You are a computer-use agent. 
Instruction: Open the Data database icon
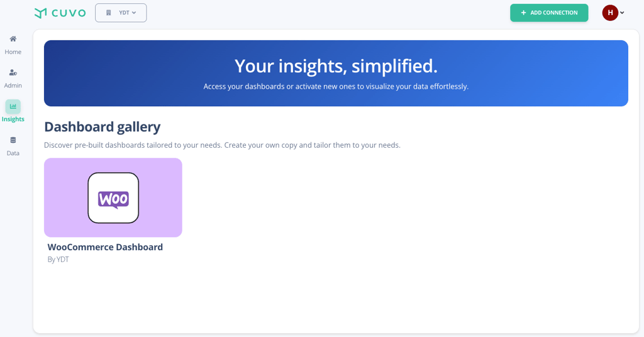point(13,140)
